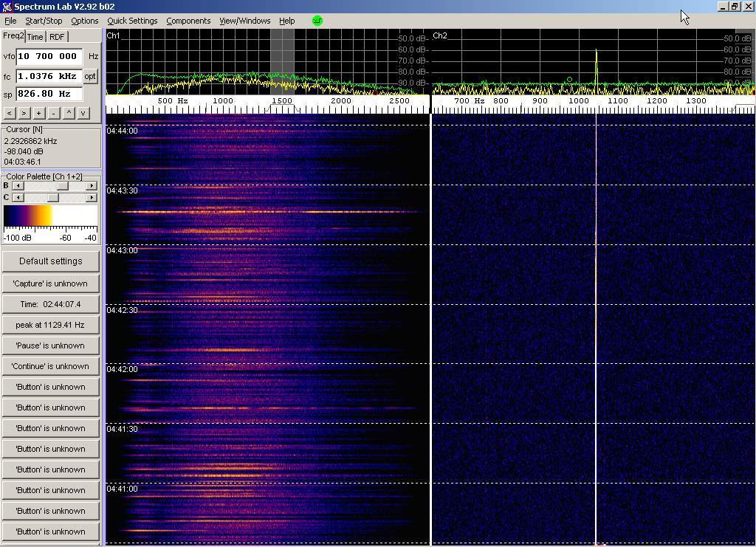Image resolution: width=756 pixels, height=547 pixels.
Task: Click the brightness B slider thumb
Action: coord(63,186)
